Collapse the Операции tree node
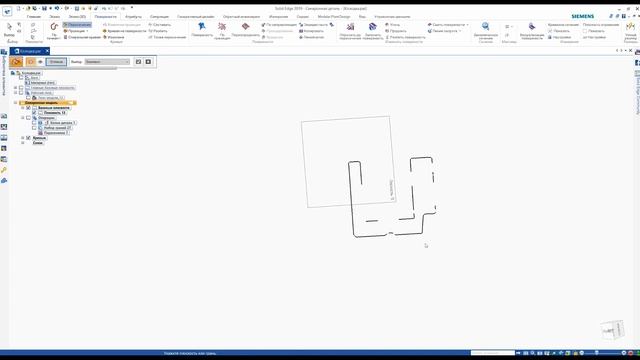The image size is (640, 360). tap(23, 118)
